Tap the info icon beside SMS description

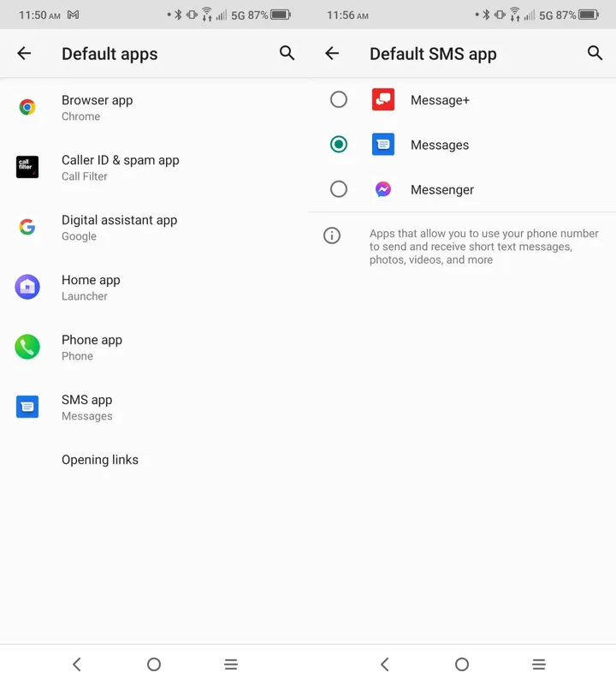coord(332,235)
